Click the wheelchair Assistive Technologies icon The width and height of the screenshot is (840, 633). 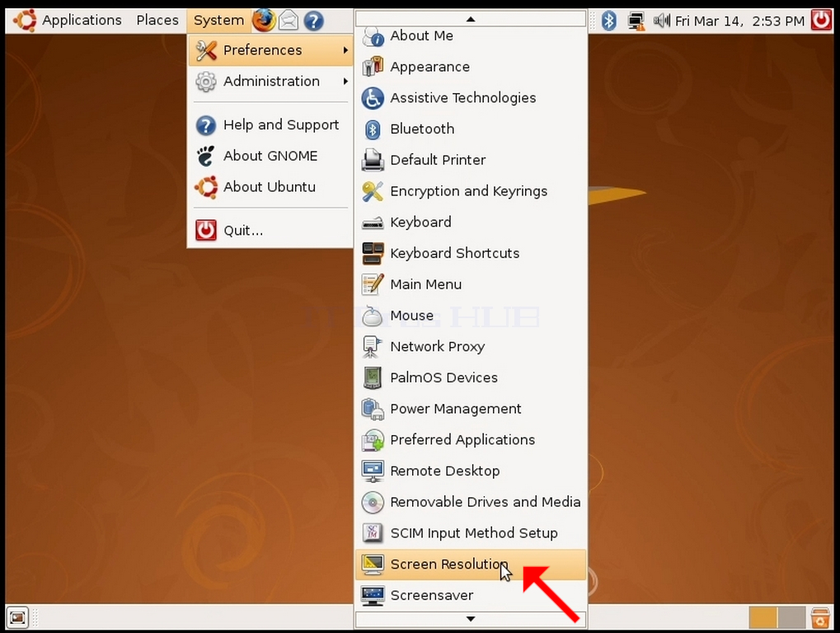click(x=373, y=98)
